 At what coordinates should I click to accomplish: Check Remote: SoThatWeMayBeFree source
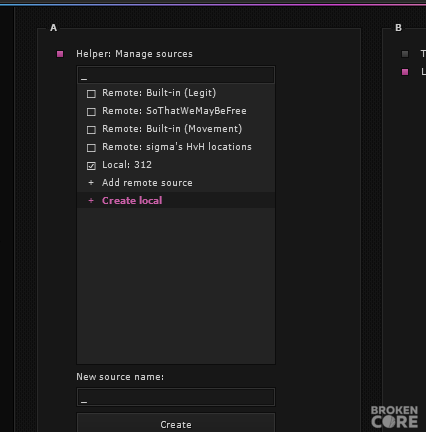tap(91, 112)
